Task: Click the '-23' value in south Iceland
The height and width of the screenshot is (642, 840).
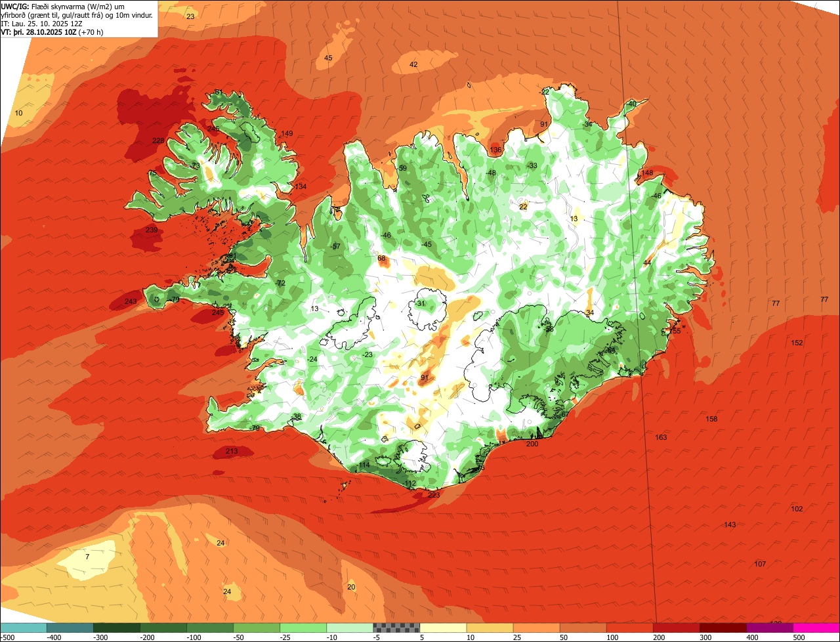Action: 367,354
